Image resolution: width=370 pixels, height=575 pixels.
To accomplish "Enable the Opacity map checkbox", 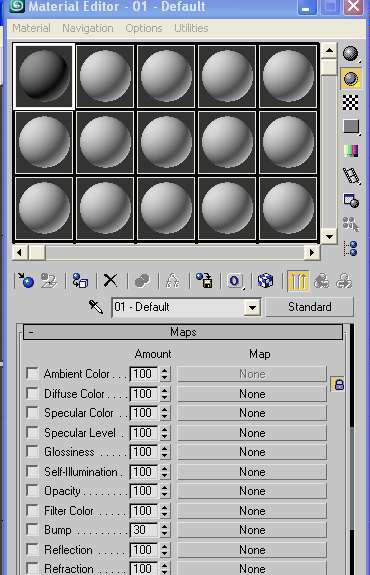I will click(x=33, y=491).
